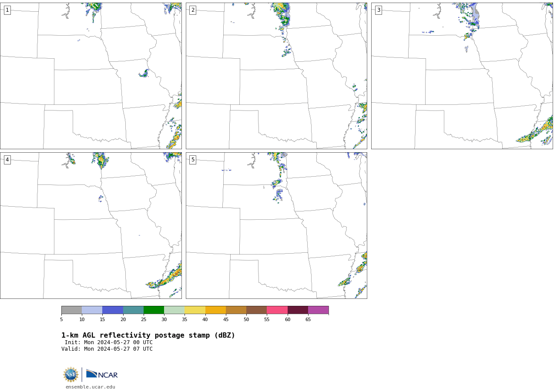Viewport: 557px width, 392px height.
Task: Click the colorbar tick label 5
Action: [x=61, y=320]
